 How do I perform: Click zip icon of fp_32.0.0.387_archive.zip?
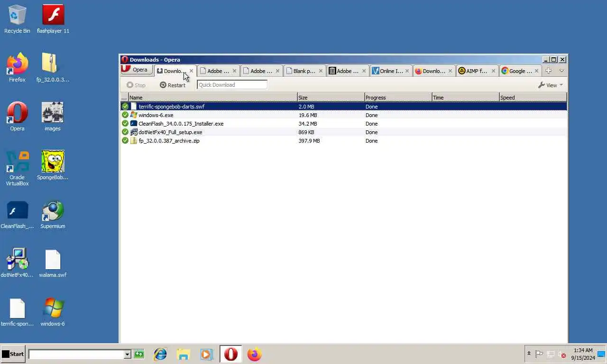point(134,141)
